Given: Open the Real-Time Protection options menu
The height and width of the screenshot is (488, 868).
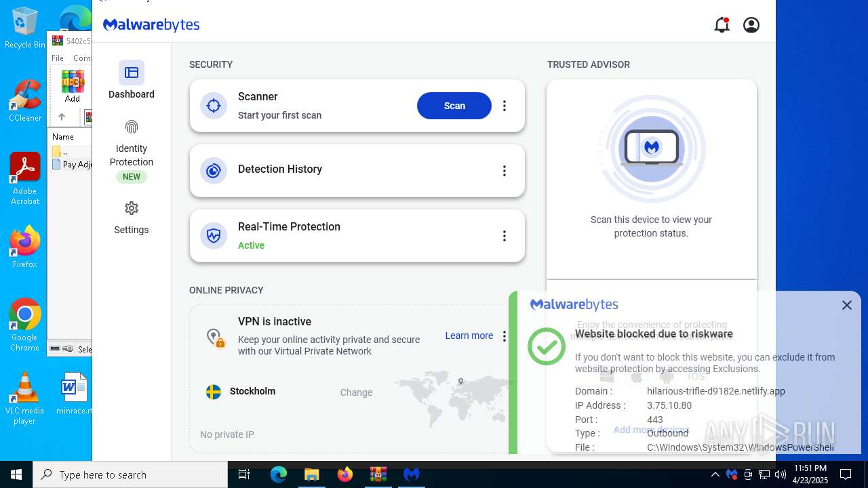Looking at the screenshot, I should [x=504, y=236].
